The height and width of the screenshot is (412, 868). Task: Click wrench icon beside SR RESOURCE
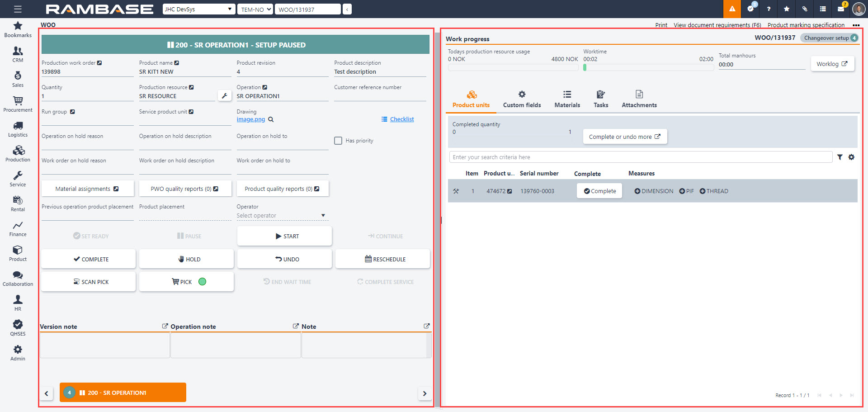point(224,96)
